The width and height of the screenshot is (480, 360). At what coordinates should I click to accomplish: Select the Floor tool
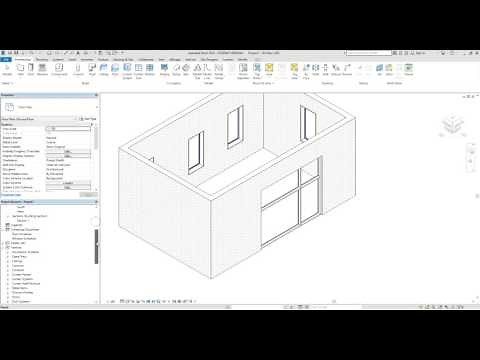[x=115, y=70]
